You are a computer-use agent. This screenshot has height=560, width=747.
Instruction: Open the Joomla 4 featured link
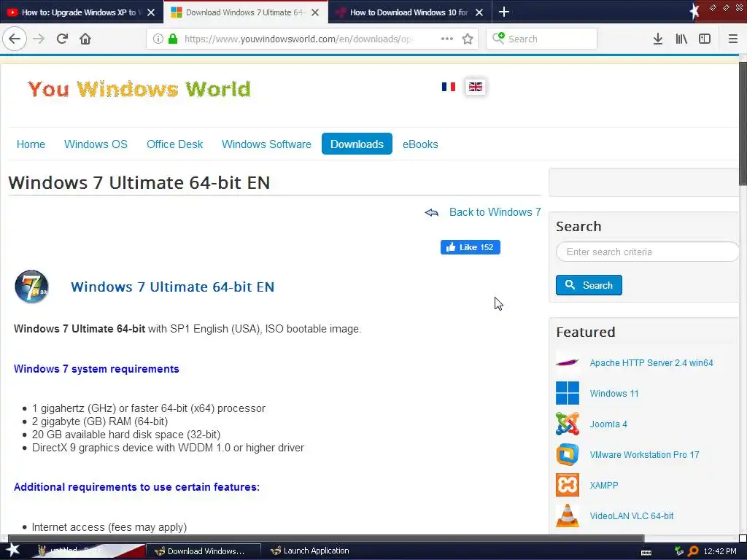[608, 424]
